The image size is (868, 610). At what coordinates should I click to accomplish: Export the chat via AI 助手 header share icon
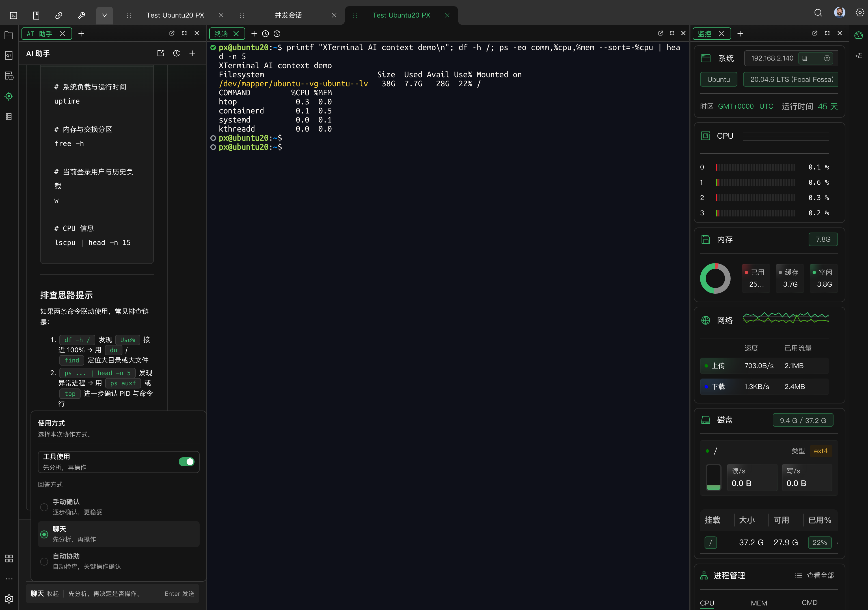pyautogui.click(x=161, y=53)
